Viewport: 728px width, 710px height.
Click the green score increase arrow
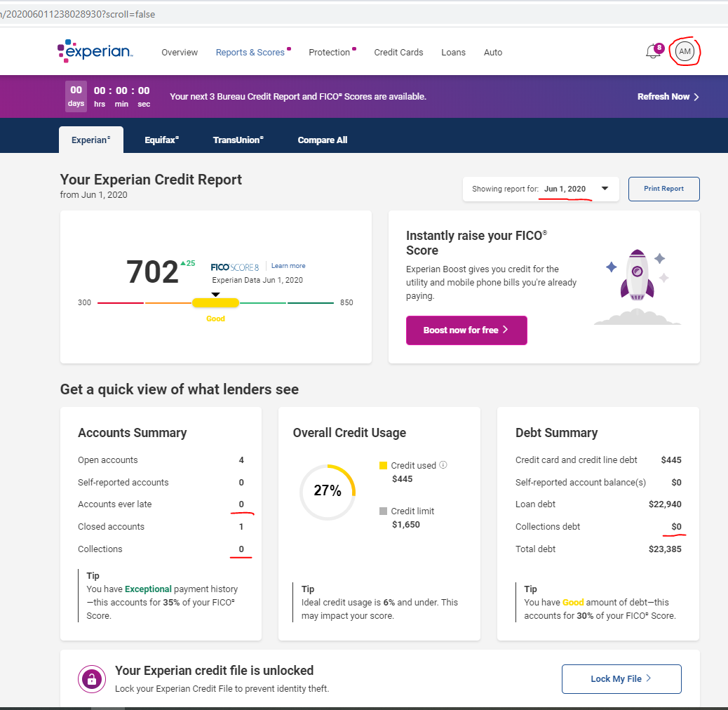pos(183,263)
